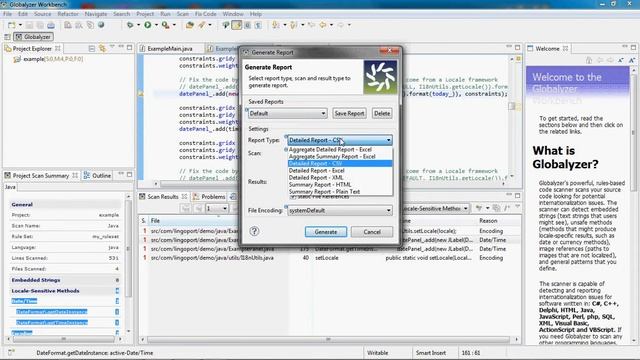Viewport: 640px width, 360px height.
Task: Click the previous annotation toolbar icon
Action: [294, 25]
